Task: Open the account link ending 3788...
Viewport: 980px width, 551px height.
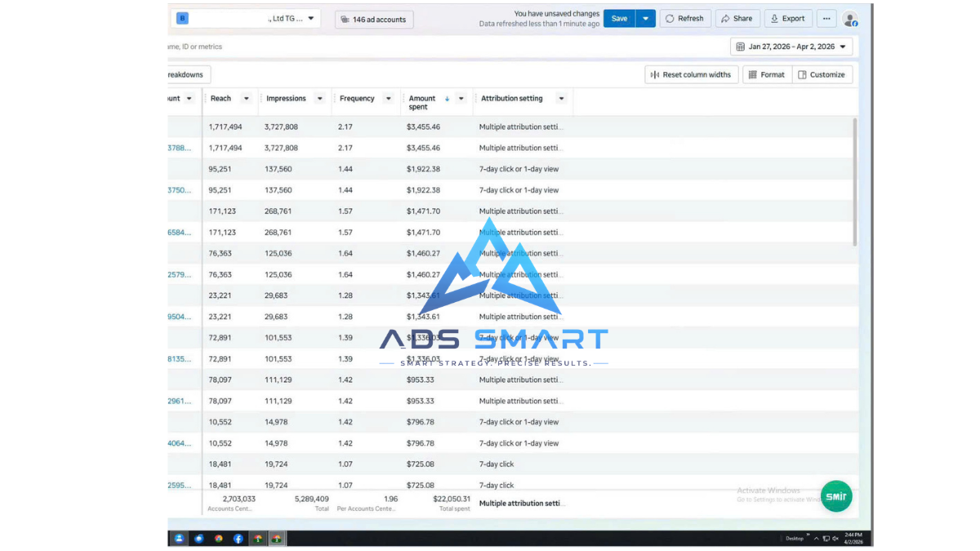Action: 180,148
